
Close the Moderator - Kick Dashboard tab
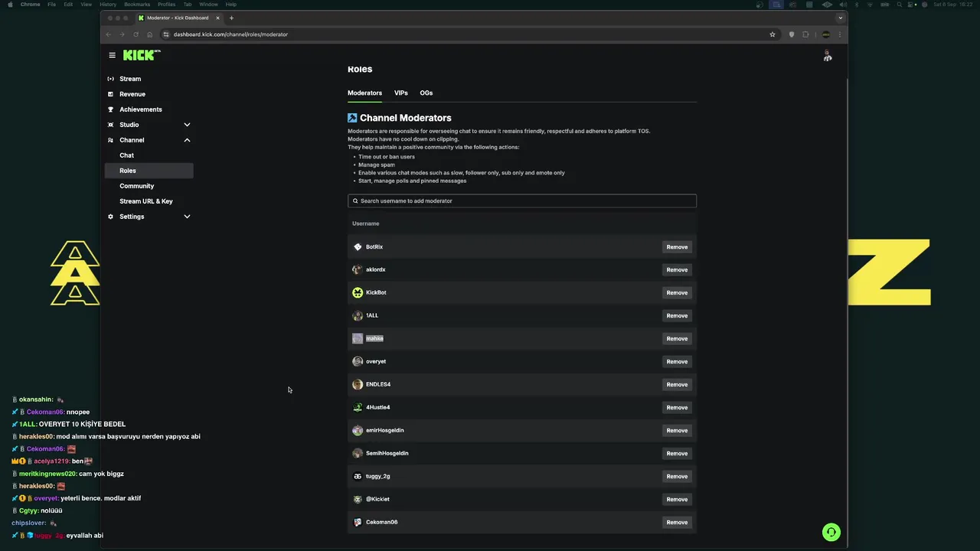pyautogui.click(x=218, y=18)
